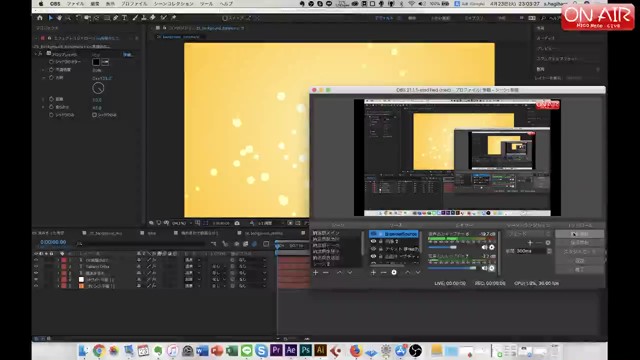Hide timeline layer 1 with eye toggle
The image size is (640, 360).
tap(36, 260)
